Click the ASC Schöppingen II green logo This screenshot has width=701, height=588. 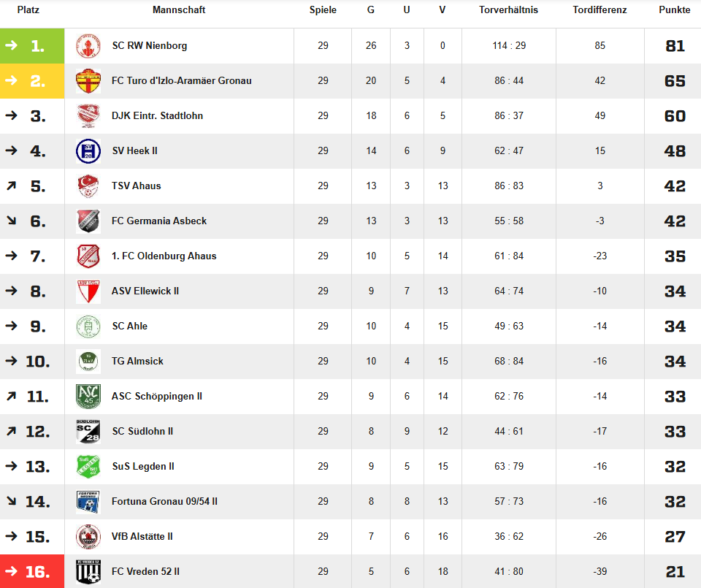click(x=88, y=396)
